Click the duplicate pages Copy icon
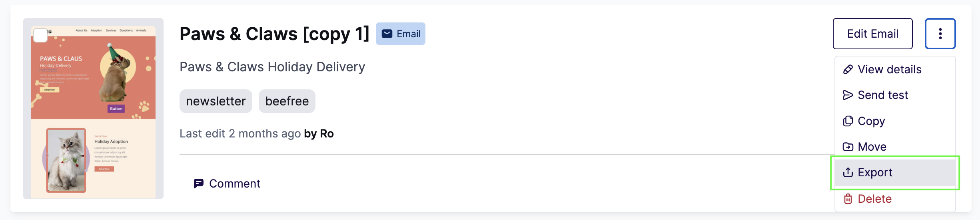The image size is (980, 220). tap(848, 121)
